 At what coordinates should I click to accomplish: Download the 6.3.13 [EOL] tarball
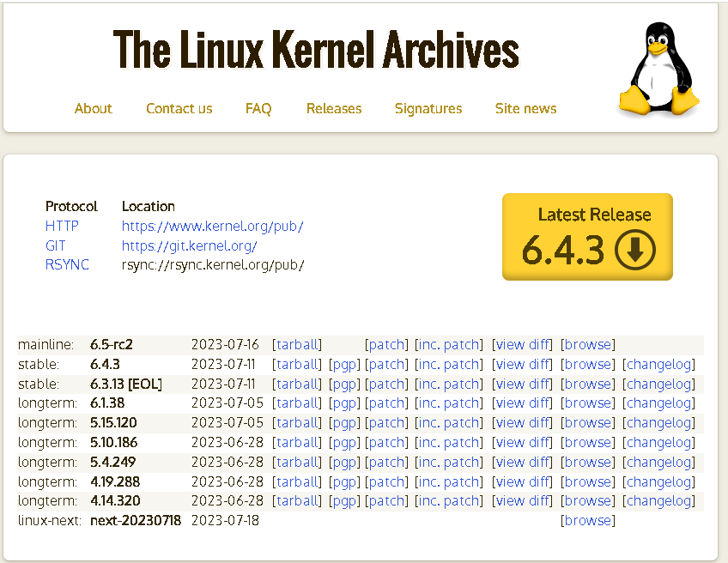click(297, 384)
